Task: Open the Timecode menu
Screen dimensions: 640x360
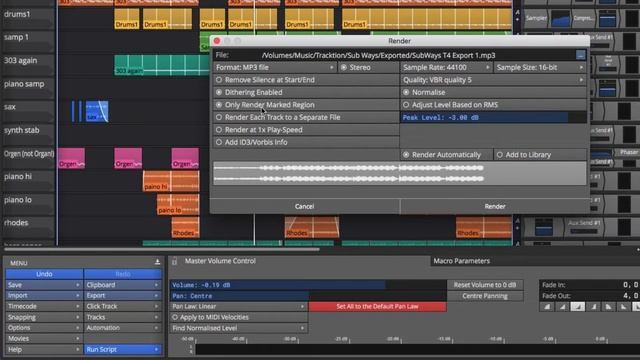Action: coord(44,306)
